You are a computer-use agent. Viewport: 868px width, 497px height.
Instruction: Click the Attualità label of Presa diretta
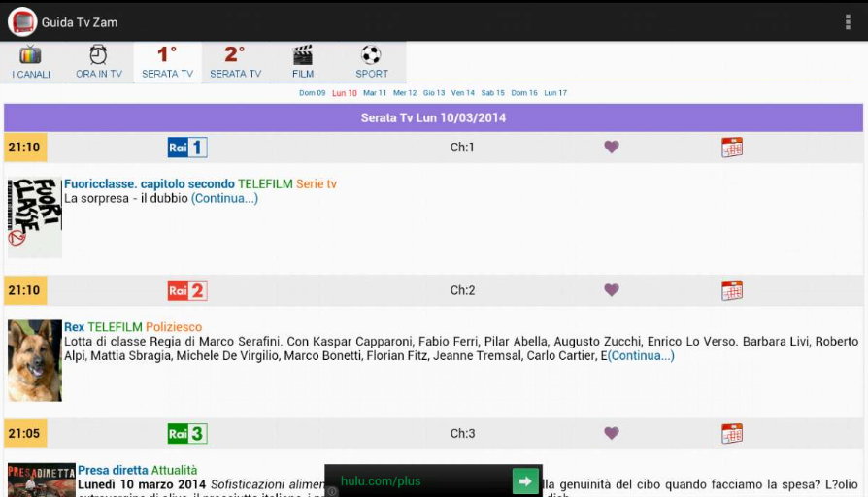click(174, 470)
